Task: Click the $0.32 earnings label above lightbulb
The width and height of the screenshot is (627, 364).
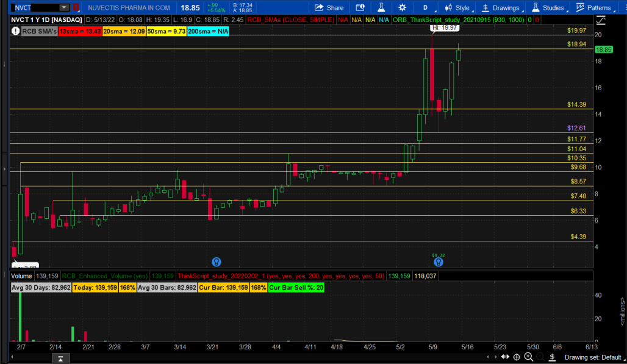Action: point(439,255)
